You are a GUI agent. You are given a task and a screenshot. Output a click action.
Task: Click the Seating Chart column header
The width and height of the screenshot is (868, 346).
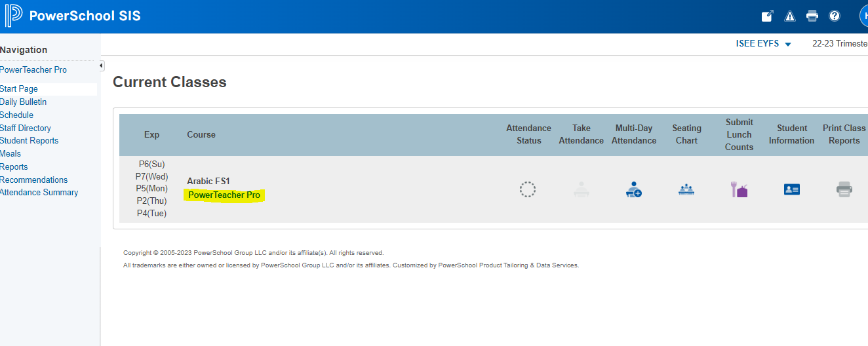(686, 134)
